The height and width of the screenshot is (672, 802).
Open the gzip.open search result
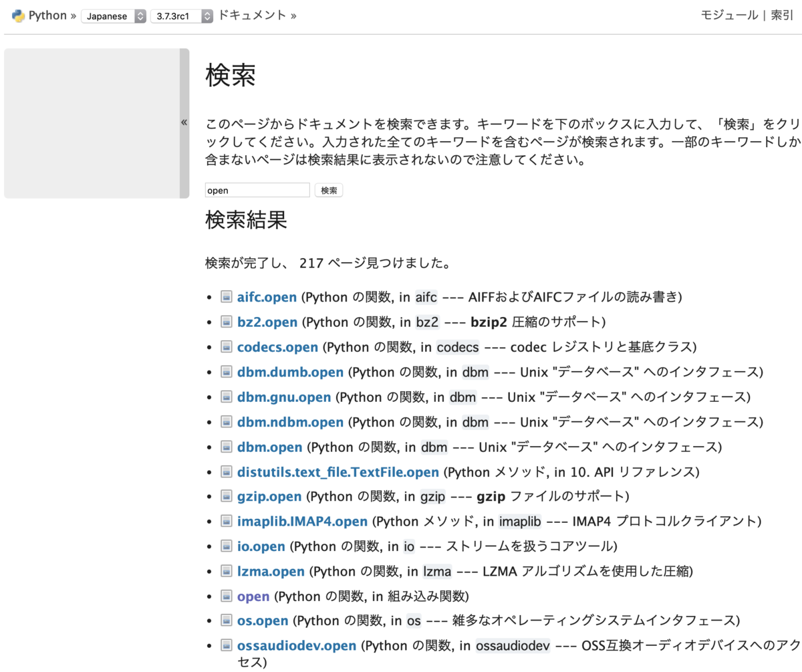[x=270, y=497]
